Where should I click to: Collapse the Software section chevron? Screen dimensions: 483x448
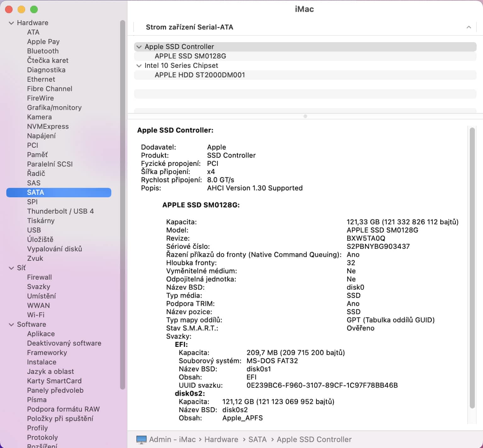pyautogui.click(x=11, y=325)
